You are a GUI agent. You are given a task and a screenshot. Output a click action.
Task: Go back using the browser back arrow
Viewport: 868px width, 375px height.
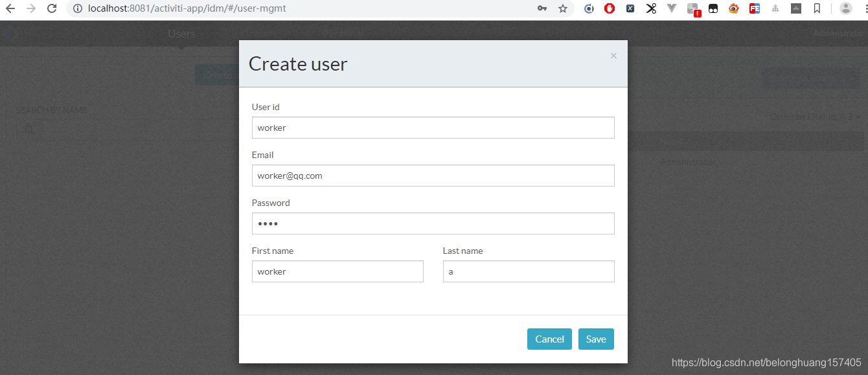pyautogui.click(x=10, y=8)
